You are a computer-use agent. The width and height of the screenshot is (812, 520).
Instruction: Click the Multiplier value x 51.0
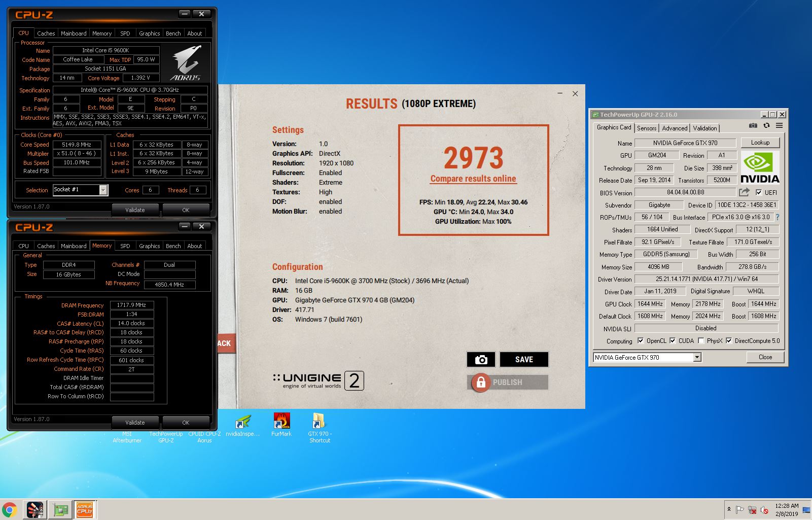click(x=77, y=154)
